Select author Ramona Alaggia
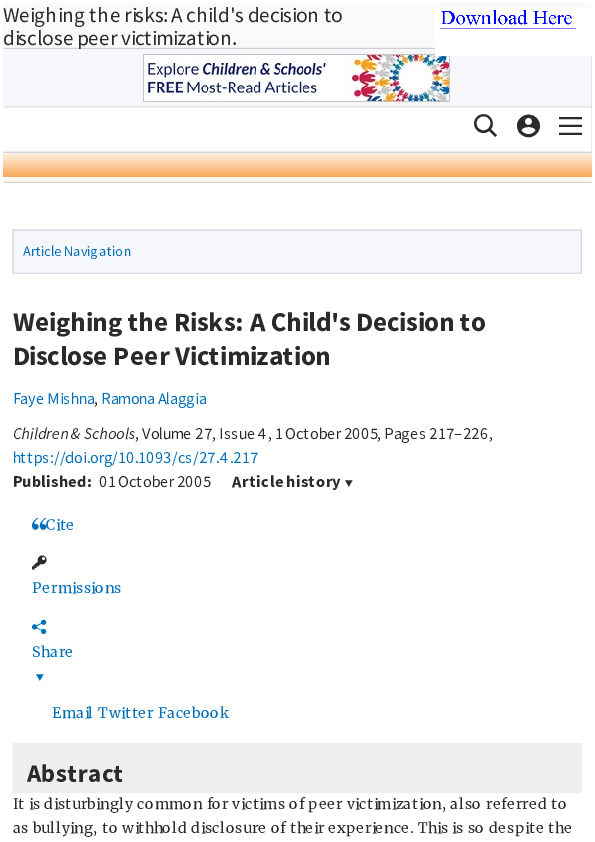This screenshot has width=595, height=842. (154, 398)
